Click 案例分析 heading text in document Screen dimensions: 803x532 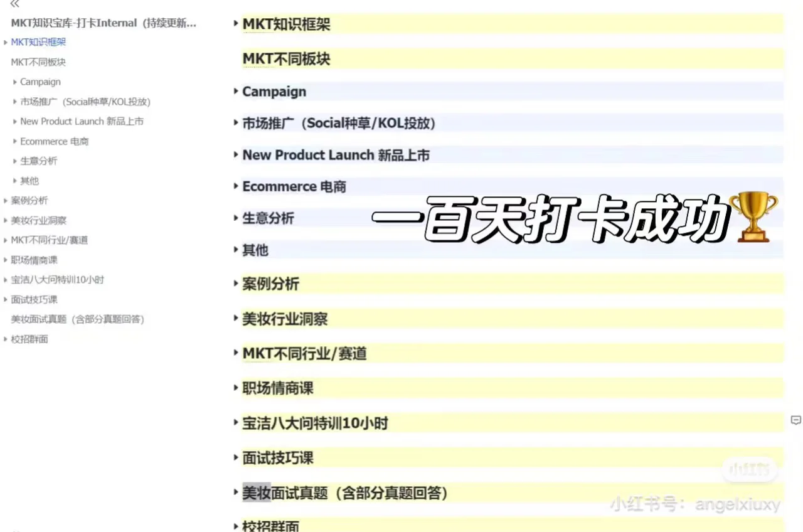pyautogui.click(x=271, y=284)
